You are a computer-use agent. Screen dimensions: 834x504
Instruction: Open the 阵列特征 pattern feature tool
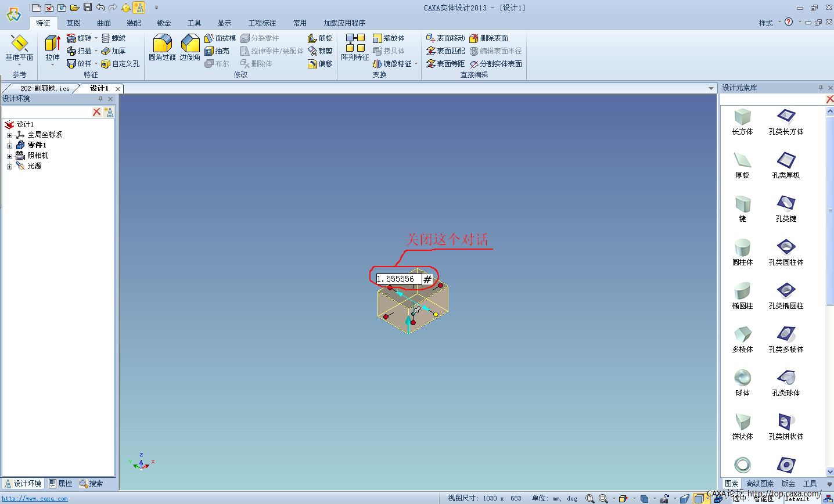[x=355, y=48]
